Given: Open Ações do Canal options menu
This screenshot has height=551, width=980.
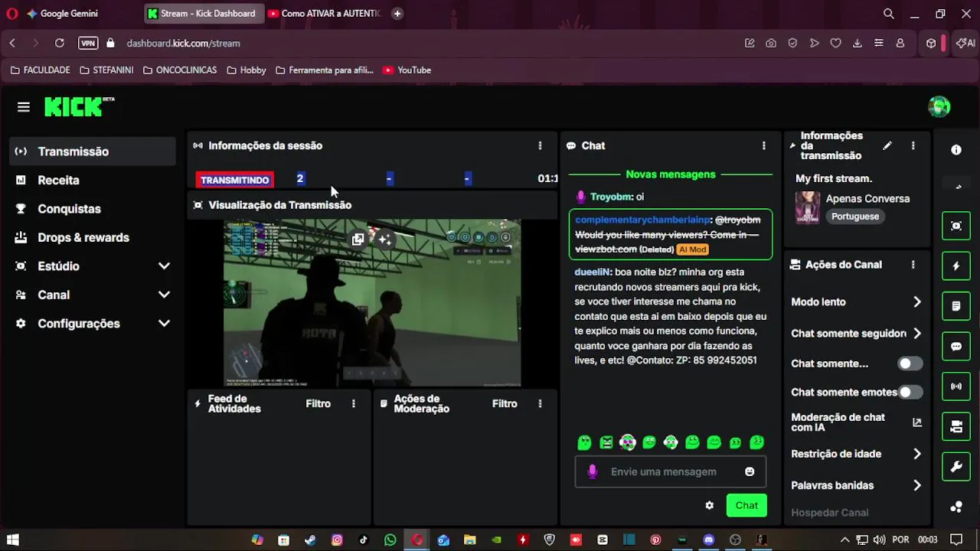Looking at the screenshot, I should (x=913, y=265).
